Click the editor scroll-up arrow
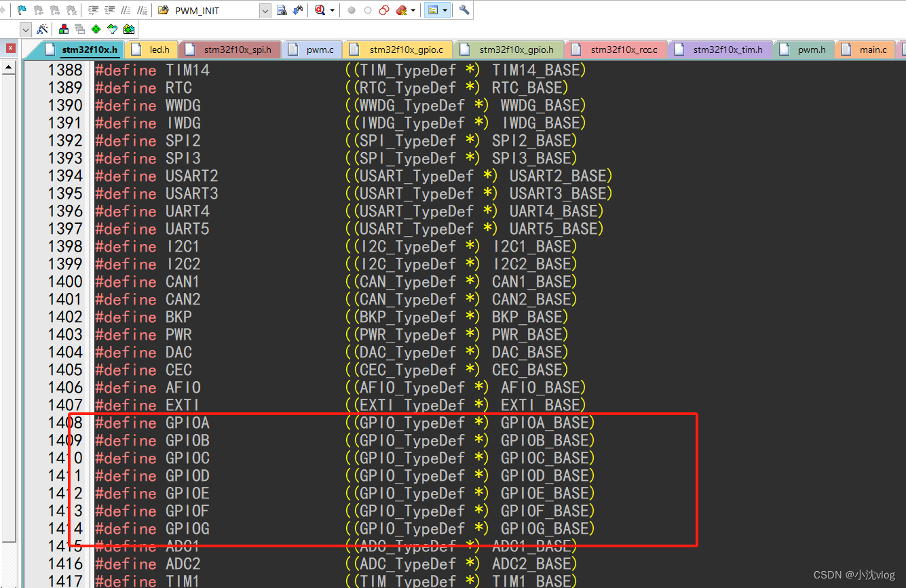 point(8,66)
